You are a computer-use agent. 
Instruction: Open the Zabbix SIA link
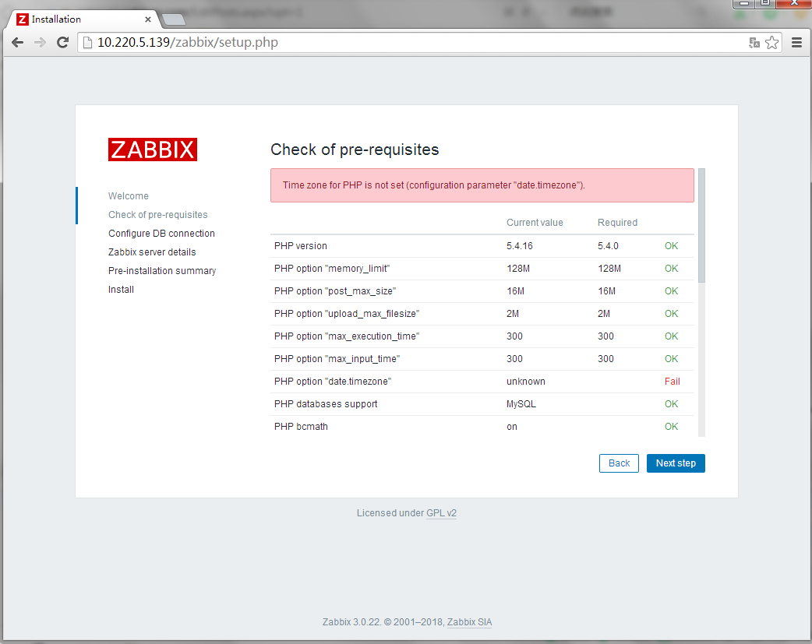pyautogui.click(x=469, y=622)
